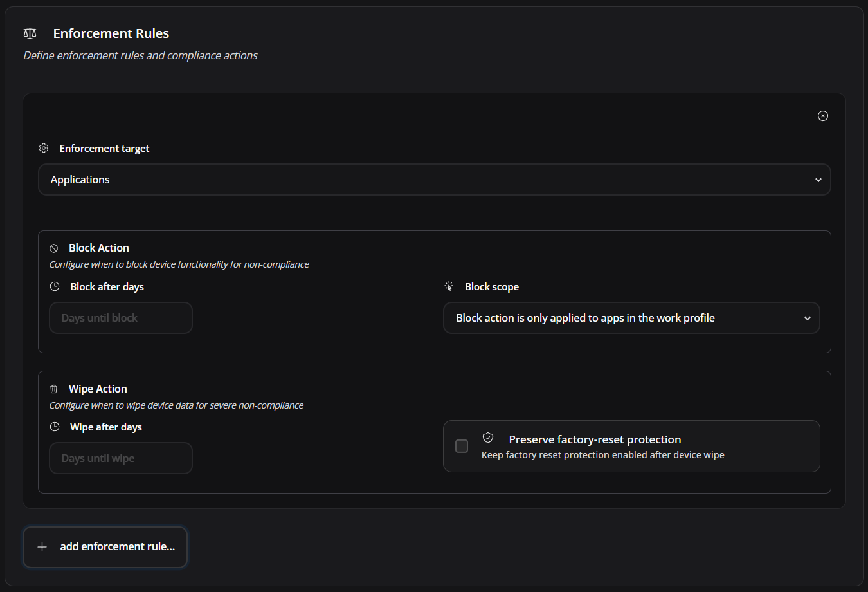Viewport: 868px width, 592px height.
Task: Click the Wipe after days label
Action: click(x=106, y=427)
